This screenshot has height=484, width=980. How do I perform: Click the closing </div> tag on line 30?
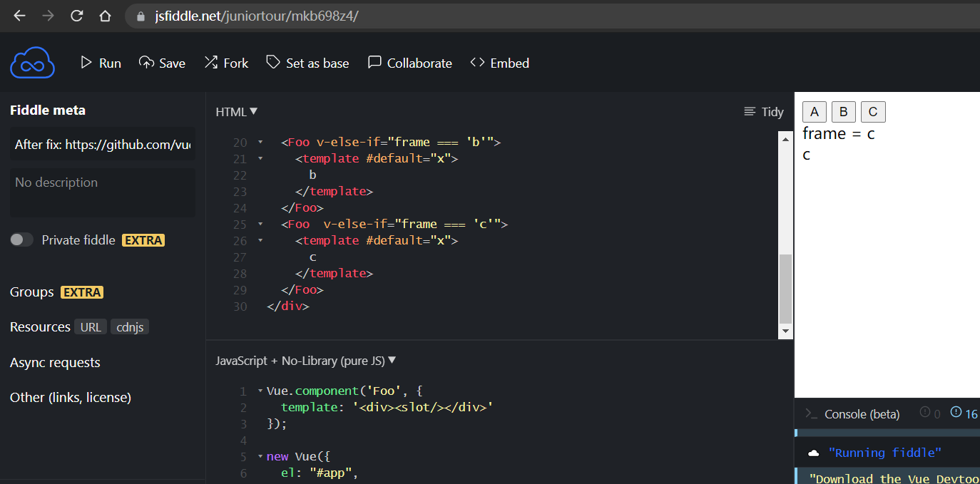coord(288,307)
